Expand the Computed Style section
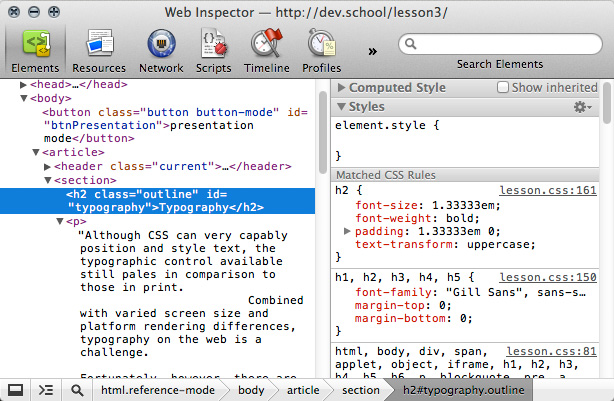This screenshot has width=614, height=401. click(x=341, y=87)
